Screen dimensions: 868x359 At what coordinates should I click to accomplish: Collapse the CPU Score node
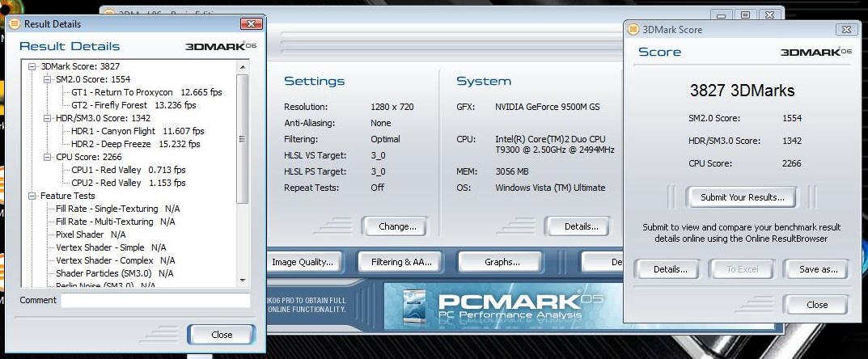pos(48,157)
